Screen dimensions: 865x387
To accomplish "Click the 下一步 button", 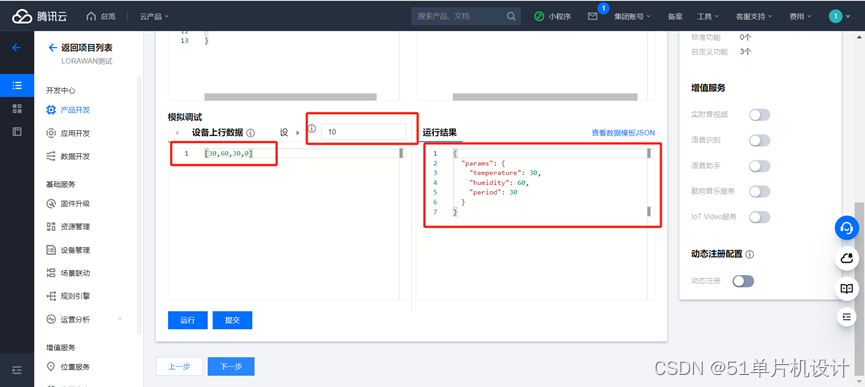I will coord(231,367).
